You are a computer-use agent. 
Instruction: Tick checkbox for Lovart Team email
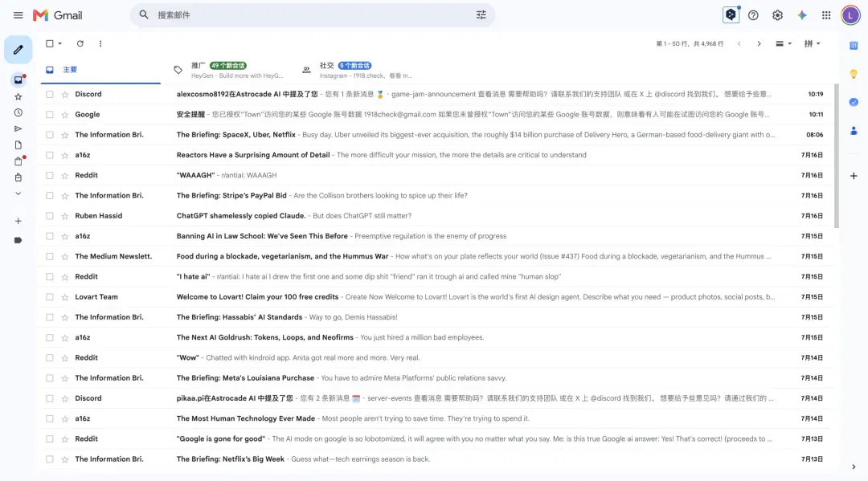coord(50,297)
